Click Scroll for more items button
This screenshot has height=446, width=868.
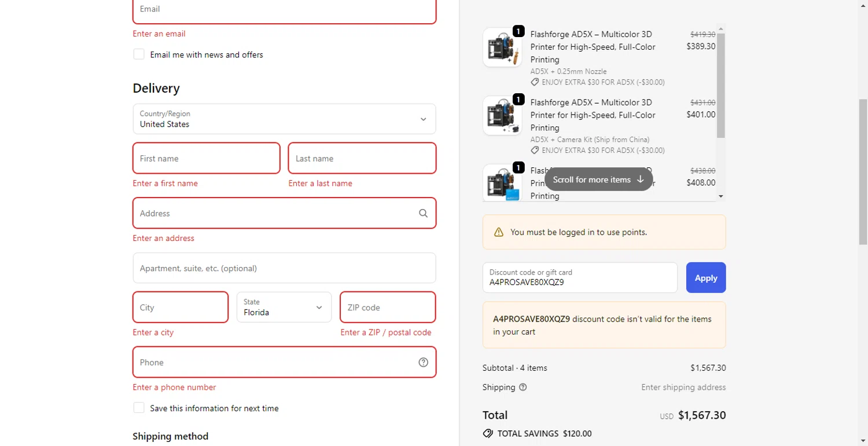[598, 180]
